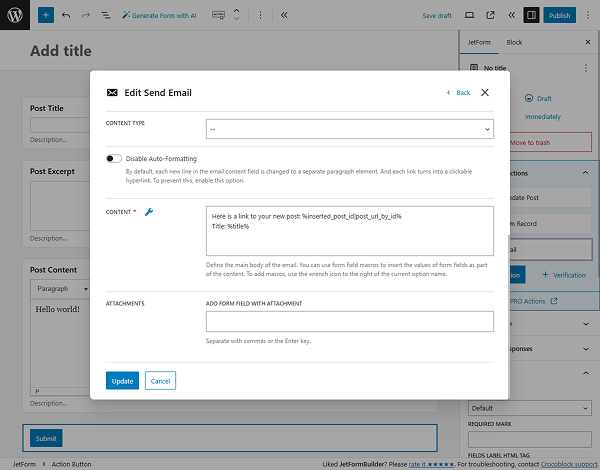The height and width of the screenshot is (470, 600).
Task: Switch to the Block sidebar tab
Action: pyautogui.click(x=514, y=42)
